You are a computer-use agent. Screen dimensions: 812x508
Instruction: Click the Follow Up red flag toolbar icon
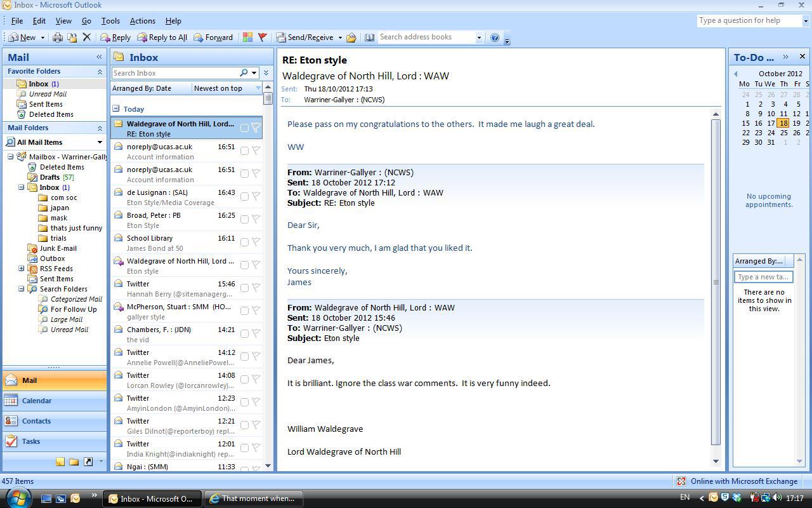[262, 37]
